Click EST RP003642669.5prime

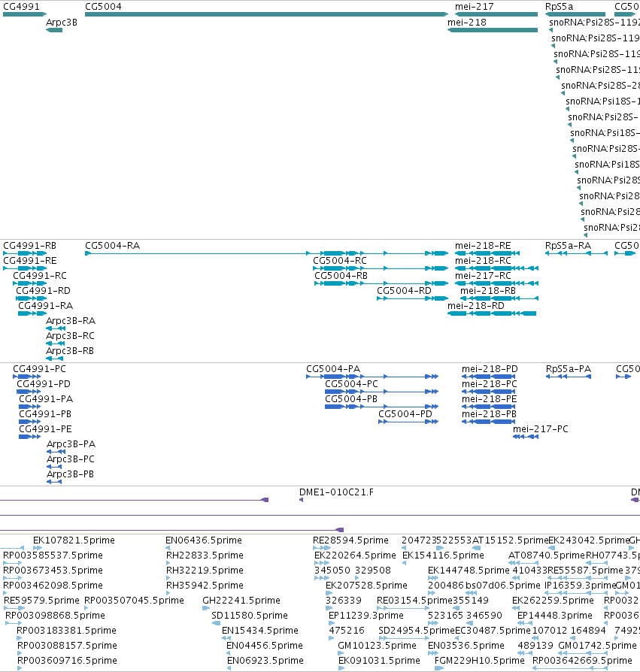[x=582, y=660]
